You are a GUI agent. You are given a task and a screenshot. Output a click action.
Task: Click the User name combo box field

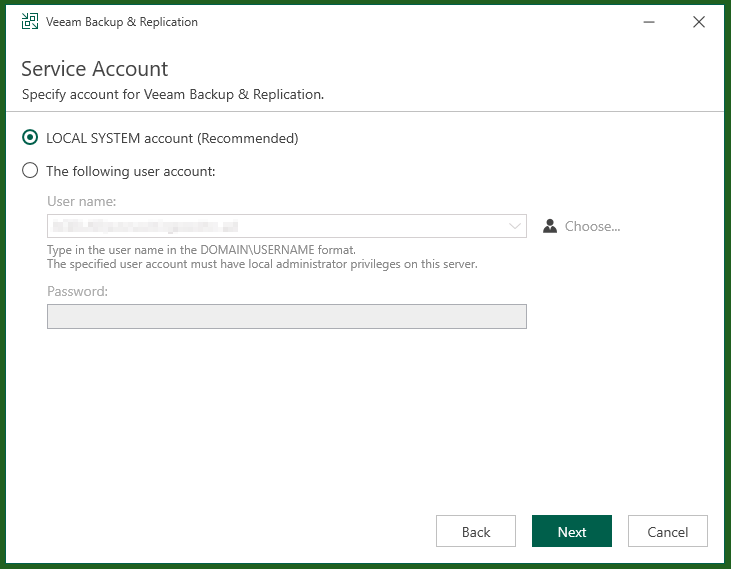[x=287, y=226]
